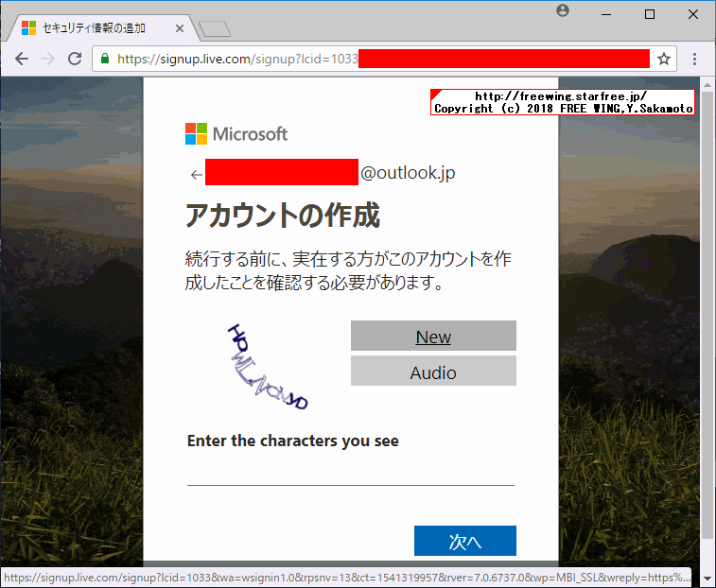Click the Microsoft logo
716x588 pixels.
[236, 133]
